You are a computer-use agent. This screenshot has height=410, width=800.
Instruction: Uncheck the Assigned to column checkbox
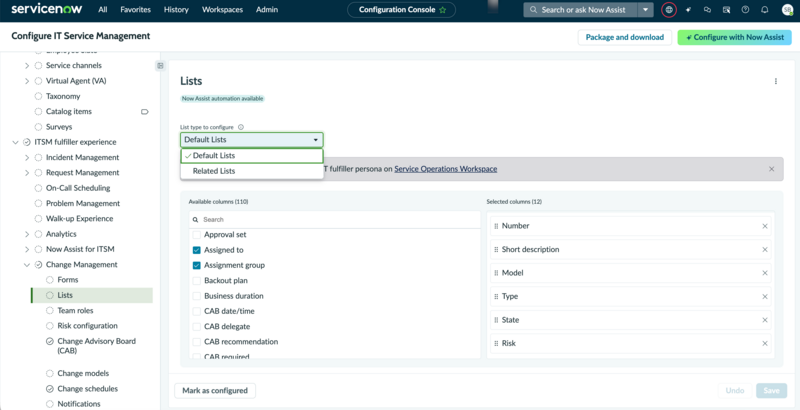pyautogui.click(x=196, y=250)
